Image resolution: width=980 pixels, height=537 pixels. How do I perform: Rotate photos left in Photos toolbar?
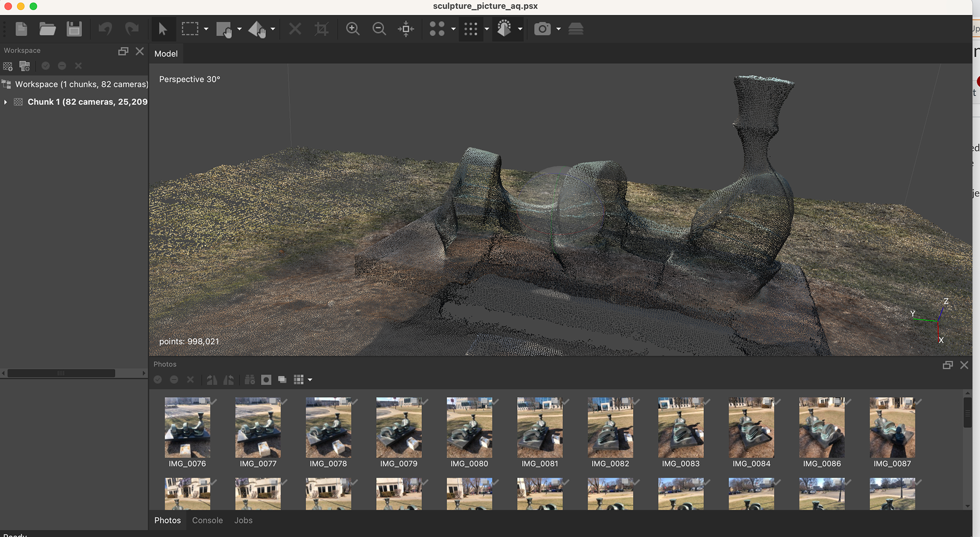(x=229, y=379)
